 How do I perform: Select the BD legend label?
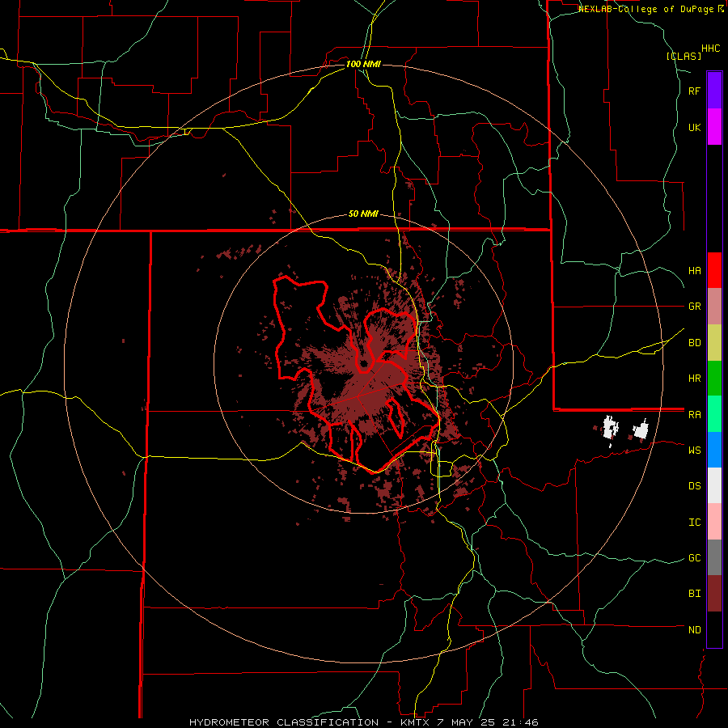point(694,343)
